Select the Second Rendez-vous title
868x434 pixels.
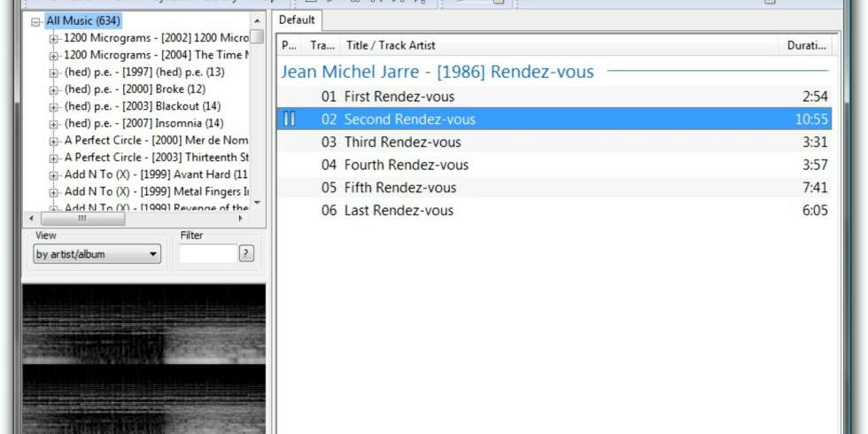pos(409,120)
